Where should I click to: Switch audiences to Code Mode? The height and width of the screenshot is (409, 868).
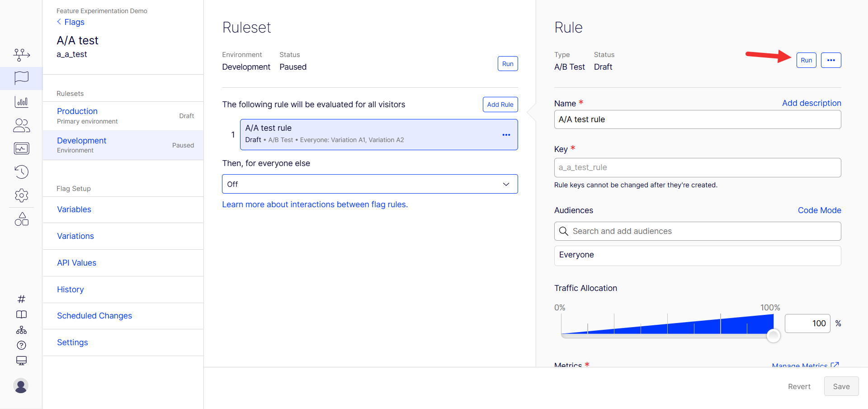coord(819,210)
